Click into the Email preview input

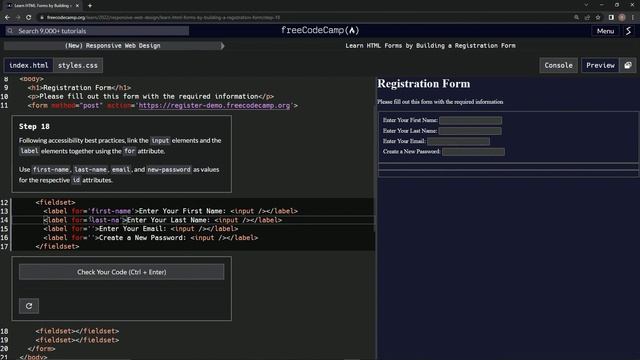pos(458,141)
